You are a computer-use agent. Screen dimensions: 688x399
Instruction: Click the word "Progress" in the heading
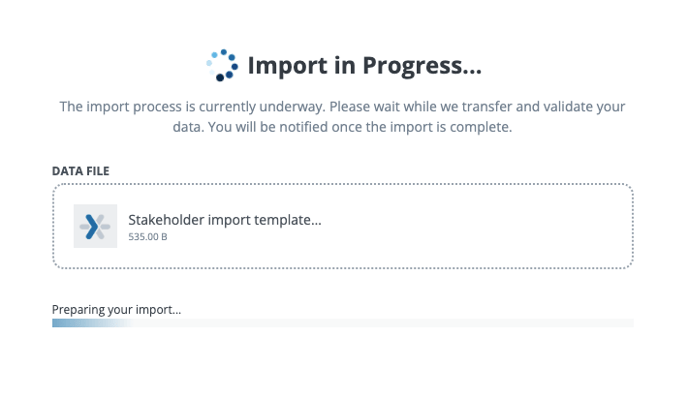pos(412,66)
